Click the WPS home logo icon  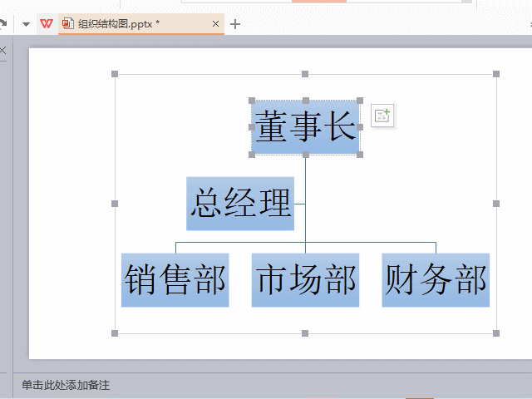coord(47,24)
